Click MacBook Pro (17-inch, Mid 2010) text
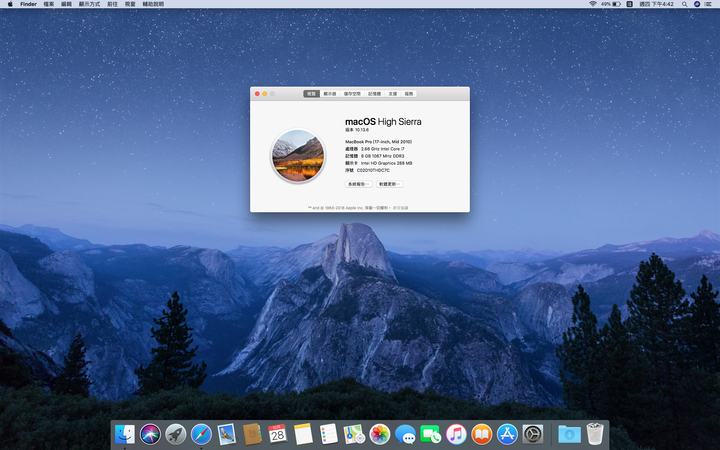This screenshot has width=720, height=450. [x=378, y=142]
